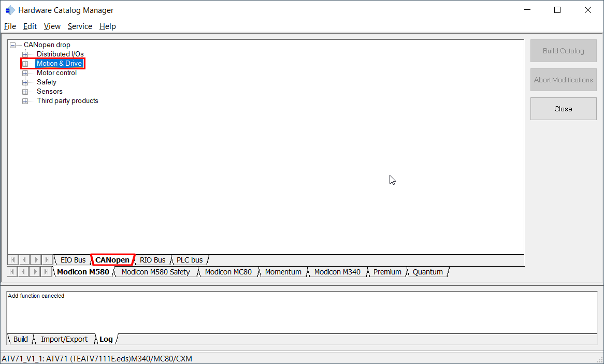Jump to last bus tab arrow
Image resolution: width=604 pixels, height=364 pixels.
47,260
